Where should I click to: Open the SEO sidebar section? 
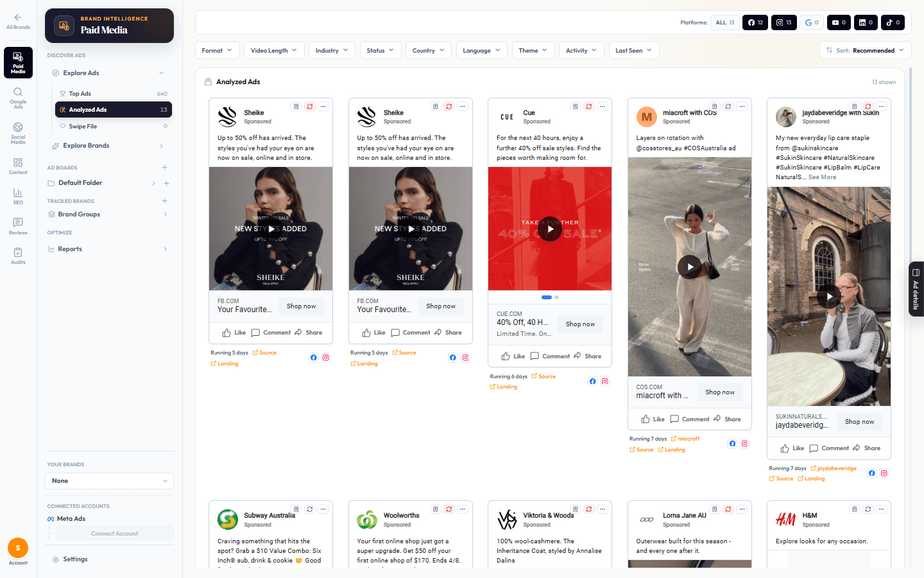18,197
